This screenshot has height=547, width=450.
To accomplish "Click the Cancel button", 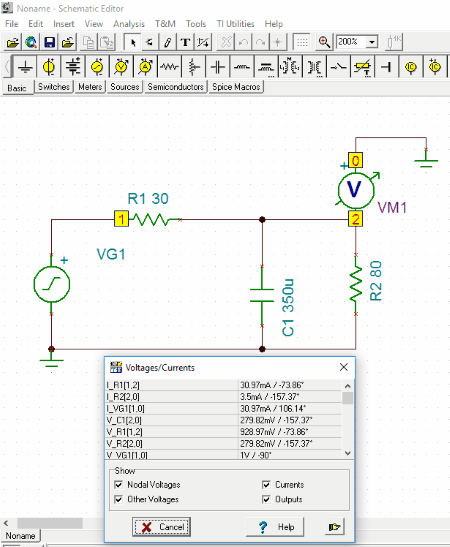I will coord(161,527).
